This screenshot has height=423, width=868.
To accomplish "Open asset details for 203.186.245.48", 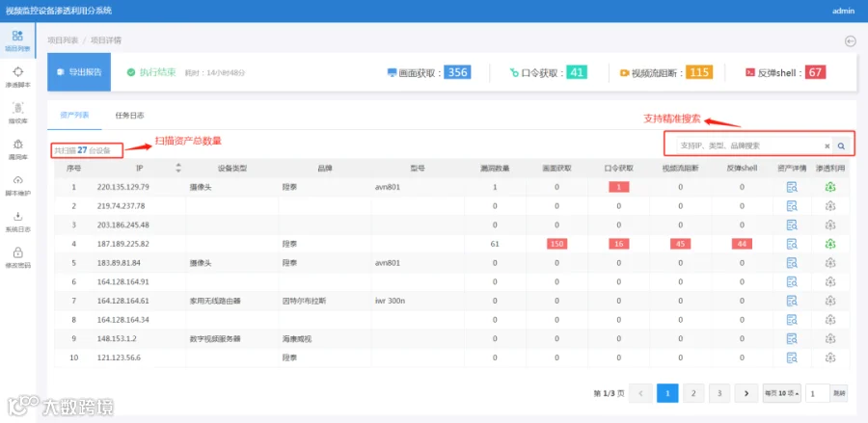I will pyautogui.click(x=792, y=225).
